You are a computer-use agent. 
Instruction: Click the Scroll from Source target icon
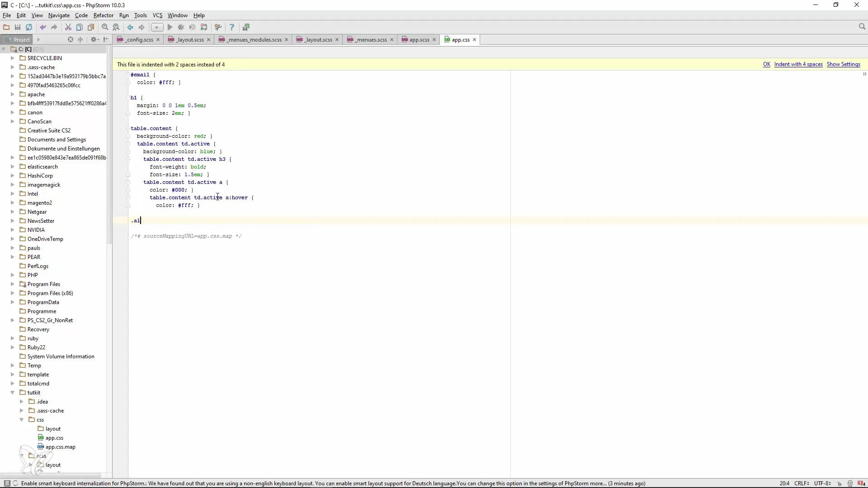[70, 39]
